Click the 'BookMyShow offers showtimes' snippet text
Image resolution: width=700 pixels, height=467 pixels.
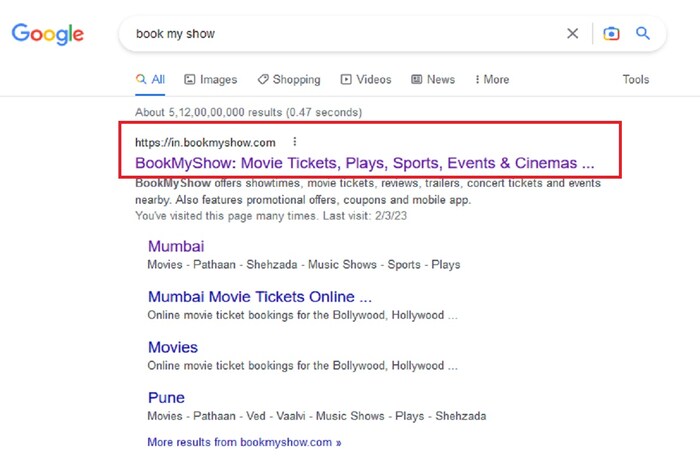coord(368,192)
